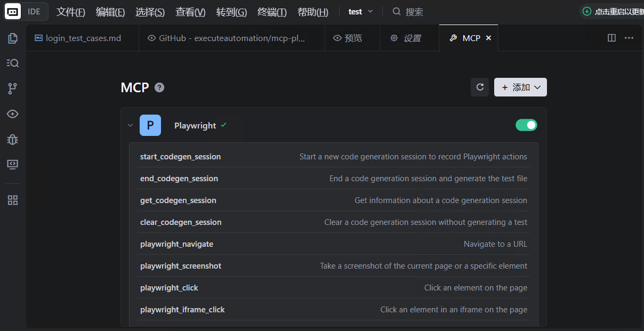This screenshot has width=644, height=331.
Task: Select the playwright_screenshot tool row
Action: 334,266
